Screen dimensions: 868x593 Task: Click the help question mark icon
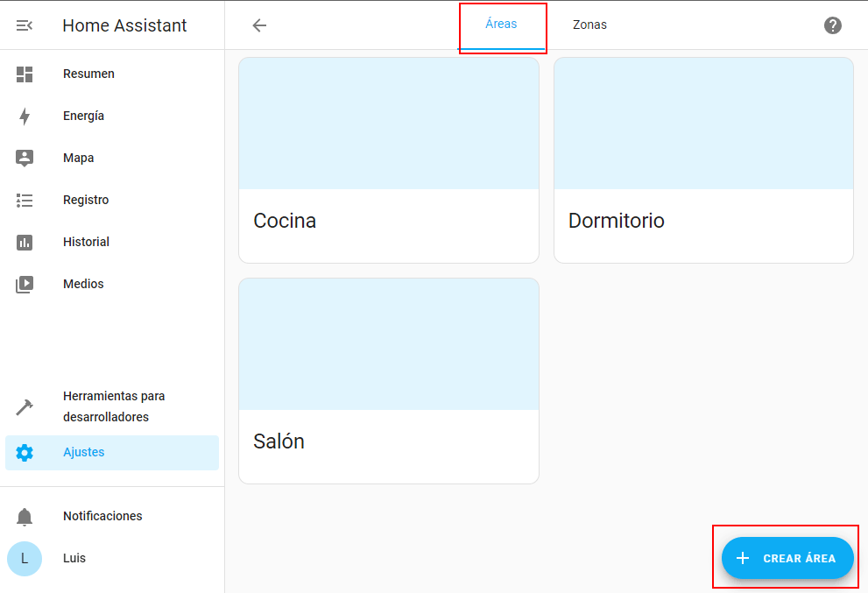pos(833,25)
